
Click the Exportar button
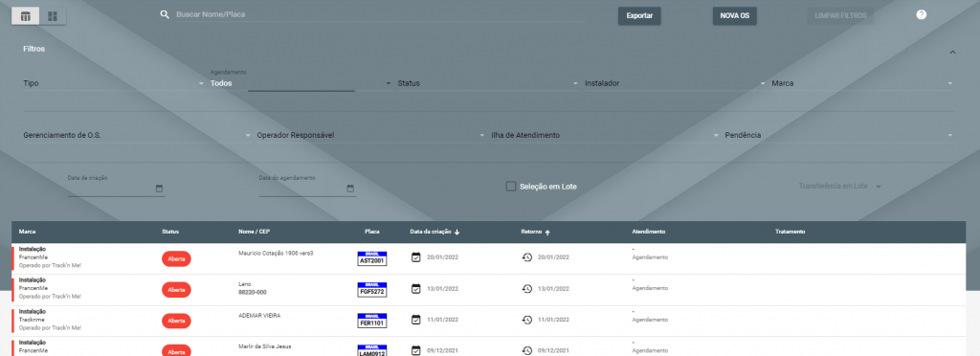(x=639, y=15)
